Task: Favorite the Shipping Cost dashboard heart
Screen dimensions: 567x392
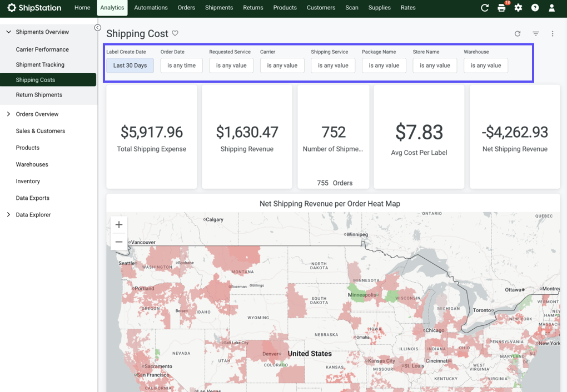Action: 175,33
